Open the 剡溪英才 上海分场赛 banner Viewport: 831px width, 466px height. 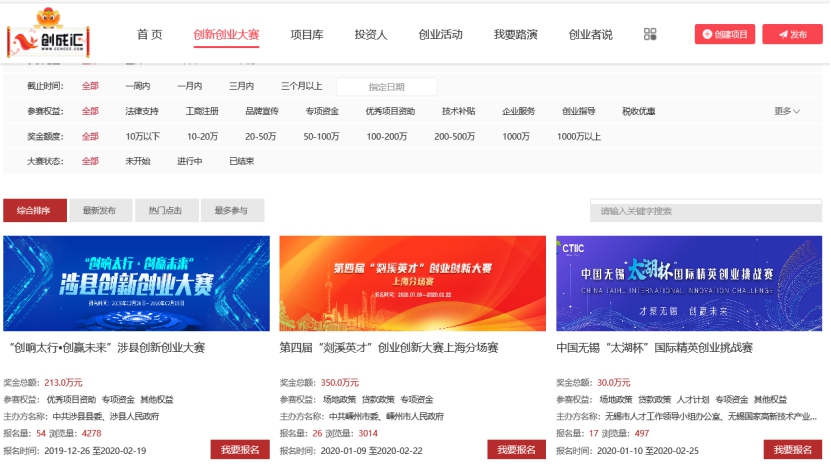pyautogui.click(x=412, y=284)
